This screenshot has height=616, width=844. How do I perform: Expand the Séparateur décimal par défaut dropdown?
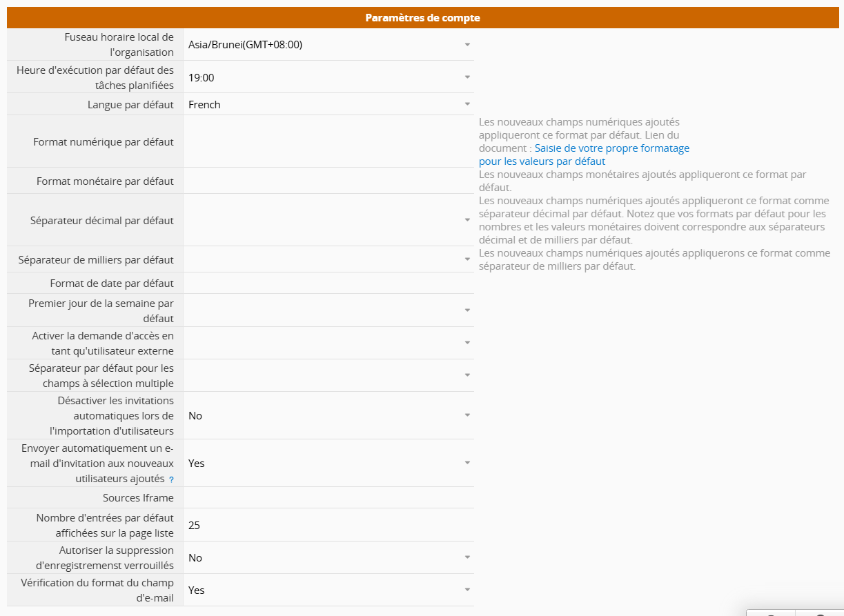[328, 220]
